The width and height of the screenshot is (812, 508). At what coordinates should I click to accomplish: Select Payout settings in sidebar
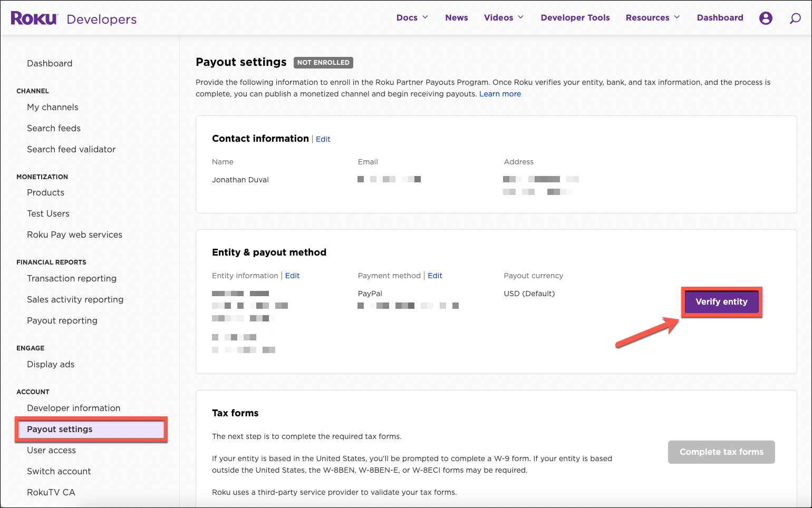tap(91, 429)
